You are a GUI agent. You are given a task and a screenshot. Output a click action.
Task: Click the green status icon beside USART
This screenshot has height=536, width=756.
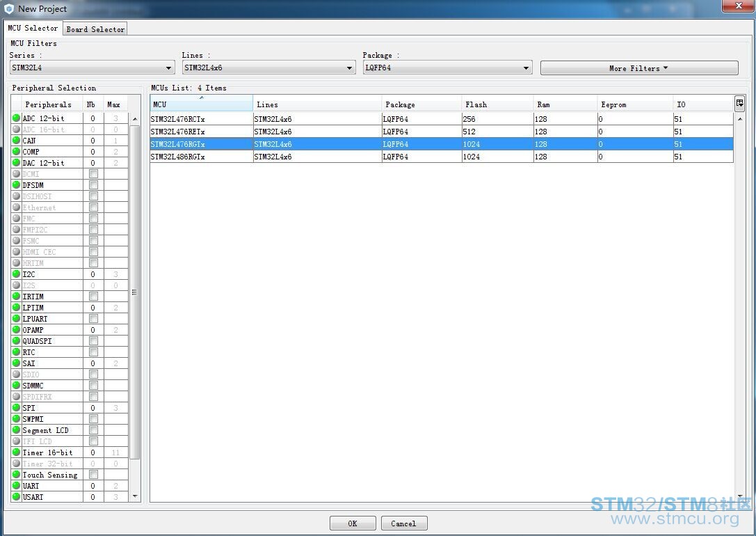[x=17, y=496]
